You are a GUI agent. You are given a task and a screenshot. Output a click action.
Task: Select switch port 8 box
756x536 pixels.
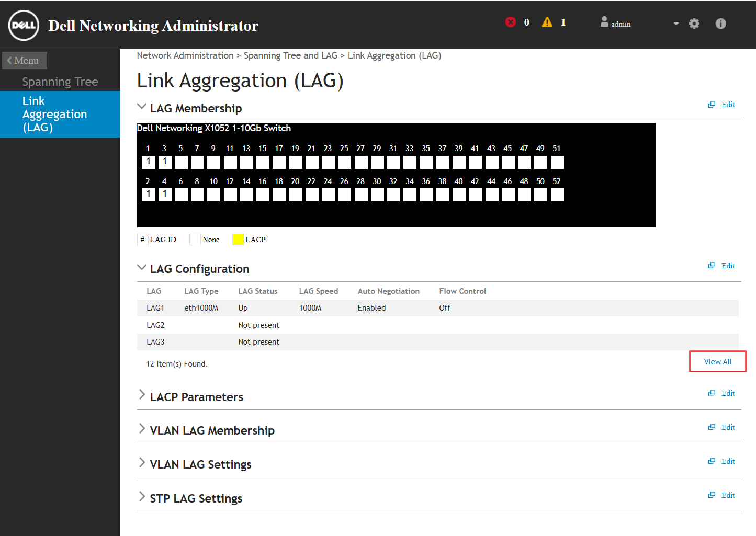pos(198,195)
